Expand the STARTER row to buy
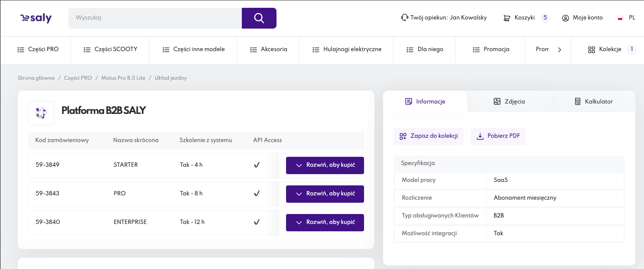The width and height of the screenshot is (644, 269). click(325, 165)
